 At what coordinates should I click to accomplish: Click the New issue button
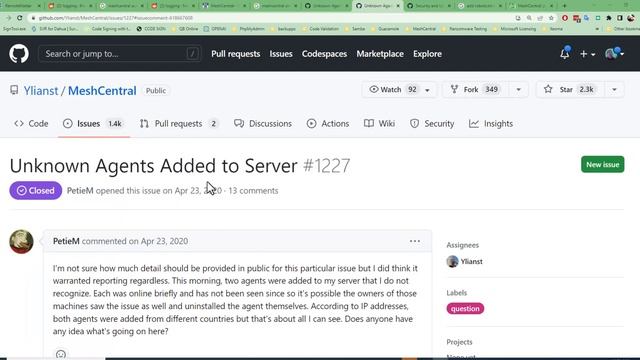coord(602,164)
